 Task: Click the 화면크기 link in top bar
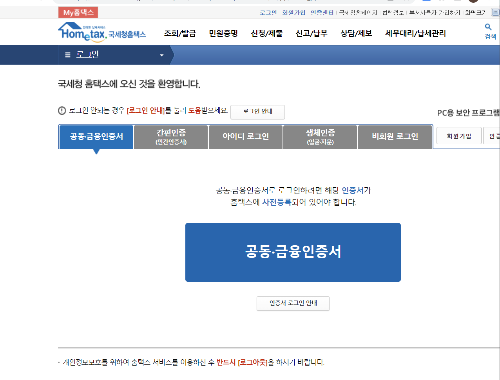tap(475, 13)
